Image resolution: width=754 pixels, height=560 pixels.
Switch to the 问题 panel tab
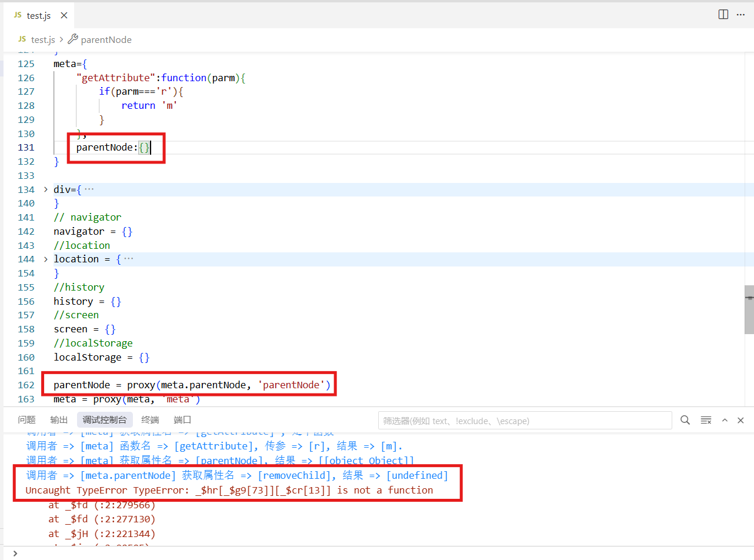(26, 420)
